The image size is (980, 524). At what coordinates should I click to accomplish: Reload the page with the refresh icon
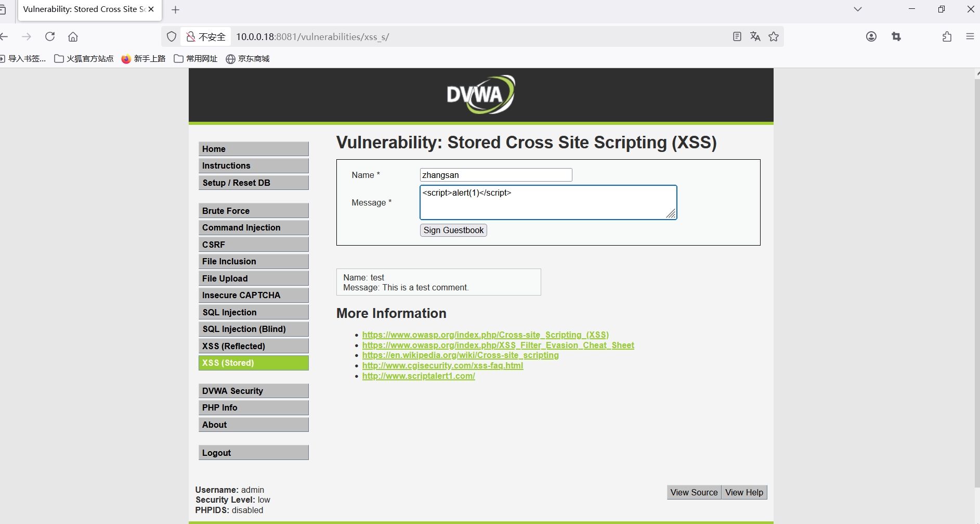[x=50, y=36]
